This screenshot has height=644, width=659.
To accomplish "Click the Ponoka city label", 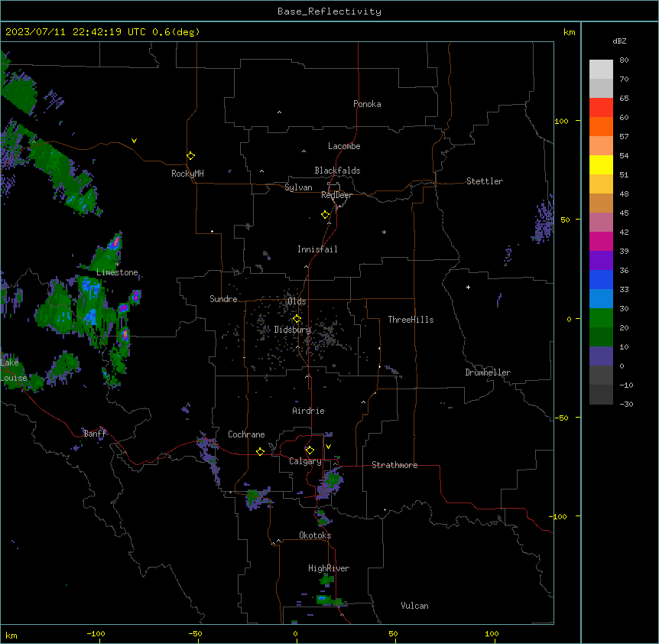I will coord(367,104).
